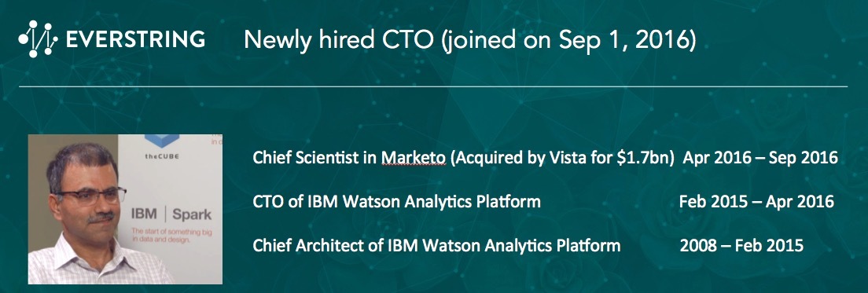Click theCUBE logo in the photo
The height and width of the screenshot is (293, 868).
click(162, 156)
